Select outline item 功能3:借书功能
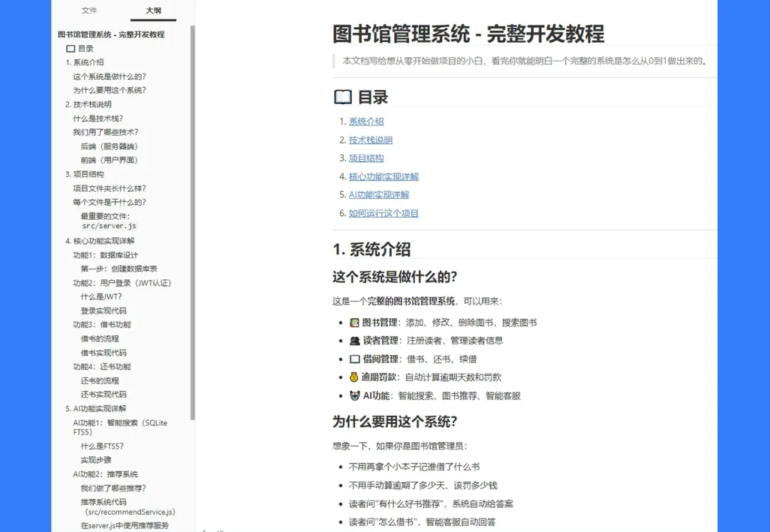 click(x=102, y=324)
